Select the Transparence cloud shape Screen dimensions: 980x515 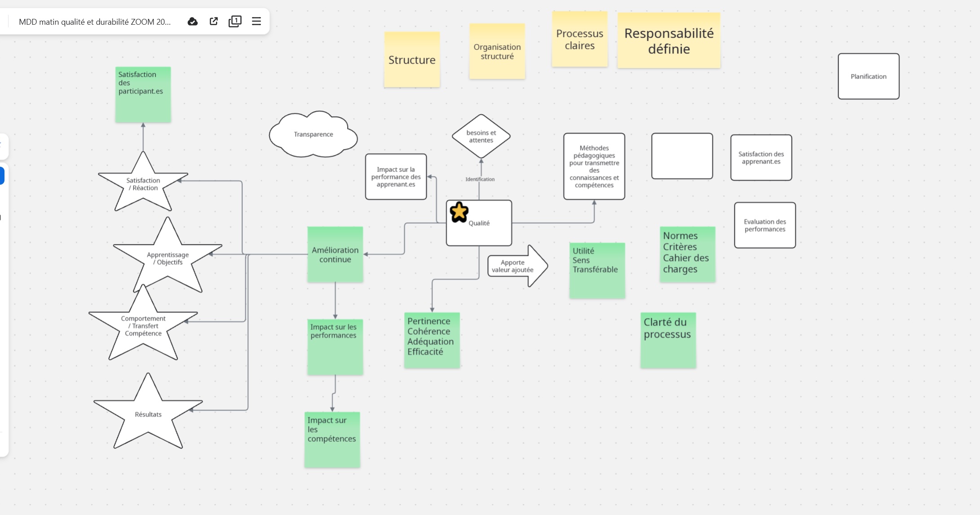313,134
